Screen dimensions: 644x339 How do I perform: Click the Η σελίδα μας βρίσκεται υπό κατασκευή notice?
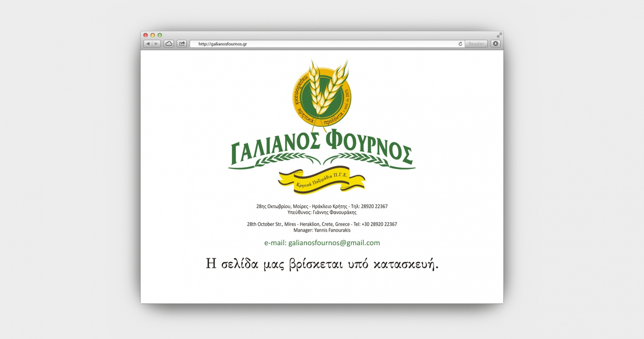coord(322,264)
